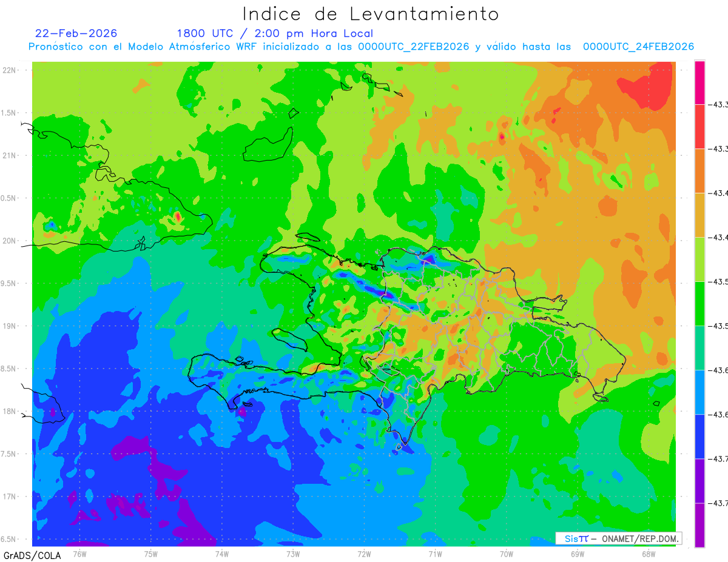This screenshot has width=728, height=562.
Task: Click the '74W' longitude label
Action: [222, 554]
